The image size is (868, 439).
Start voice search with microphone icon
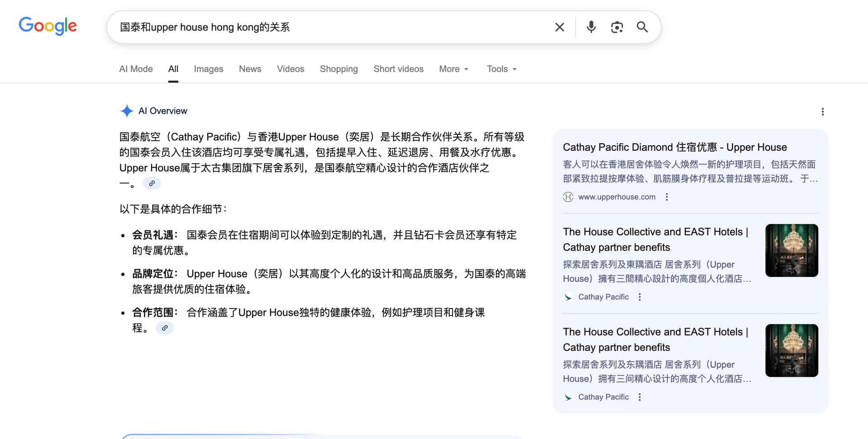[591, 27]
